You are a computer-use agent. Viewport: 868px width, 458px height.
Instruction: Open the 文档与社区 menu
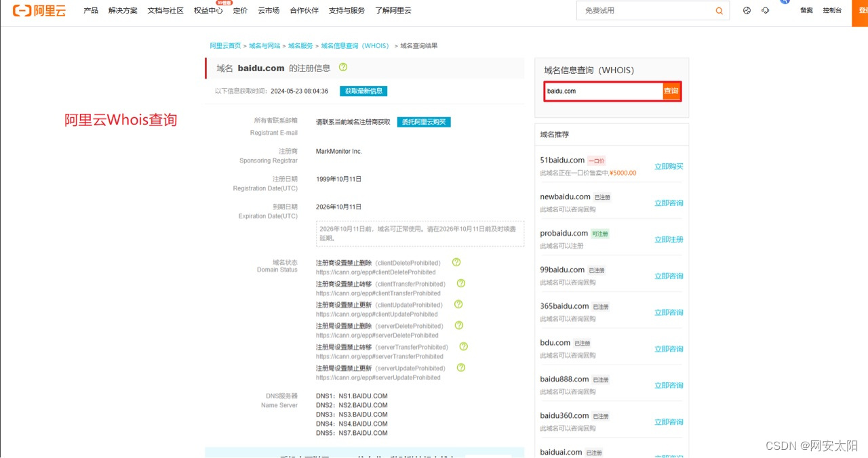pos(165,11)
